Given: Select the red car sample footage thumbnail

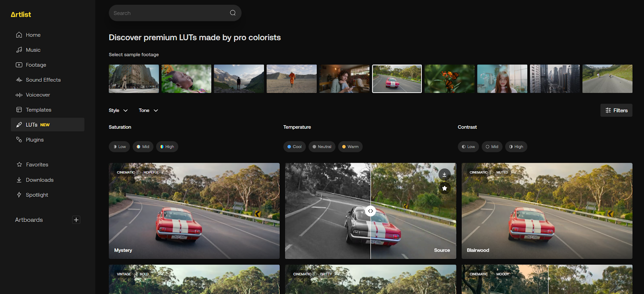Looking at the screenshot, I should 397,79.
